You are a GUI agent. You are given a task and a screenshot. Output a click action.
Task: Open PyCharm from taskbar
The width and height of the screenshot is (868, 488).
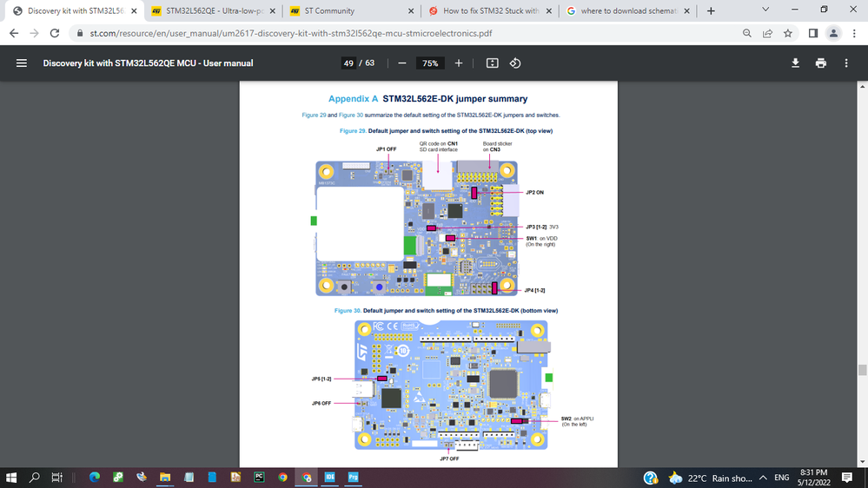pos(259,478)
